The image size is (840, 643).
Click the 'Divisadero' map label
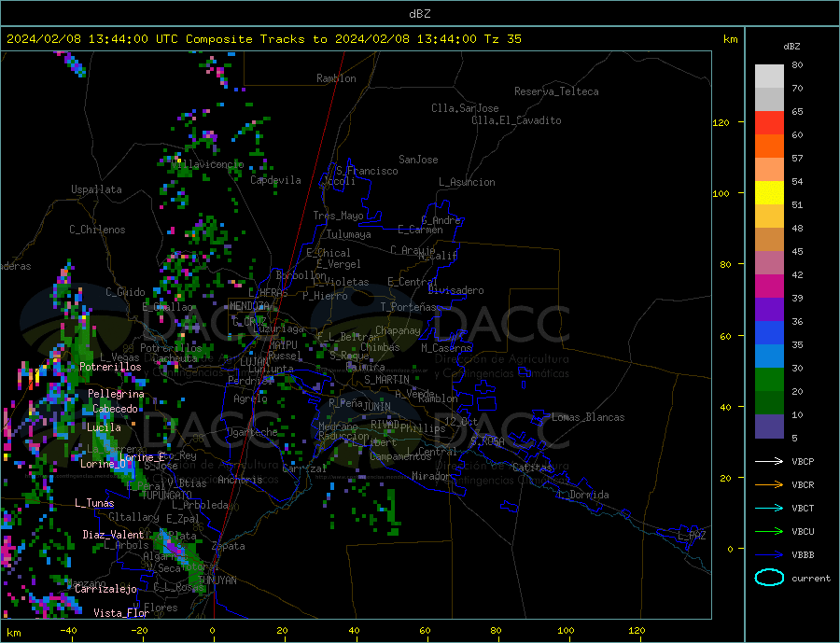tap(455, 290)
